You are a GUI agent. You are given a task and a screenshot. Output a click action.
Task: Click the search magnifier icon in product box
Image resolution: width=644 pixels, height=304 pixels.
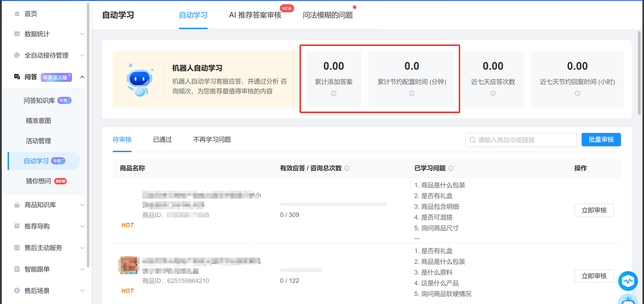tap(472, 140)
